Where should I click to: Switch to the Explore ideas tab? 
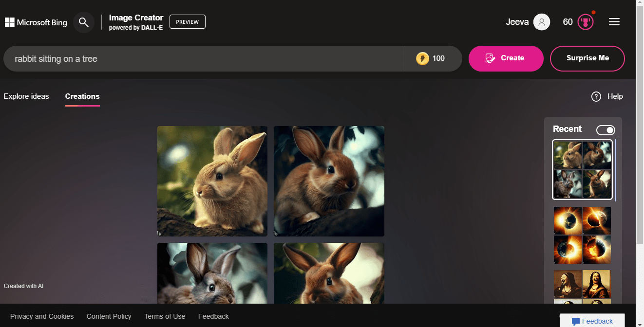[26, 96]
